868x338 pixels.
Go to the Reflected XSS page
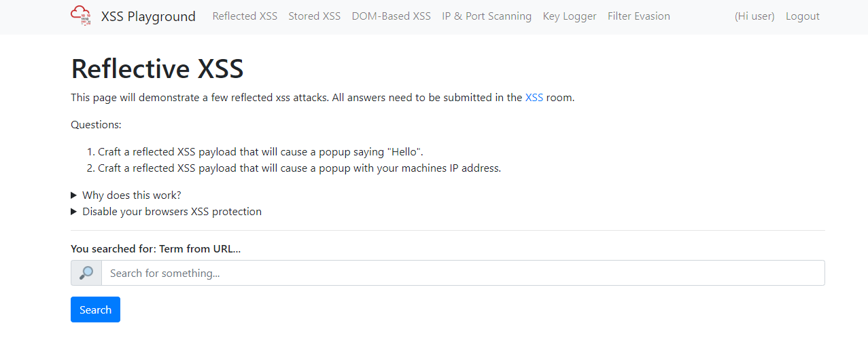coord(245,16)
